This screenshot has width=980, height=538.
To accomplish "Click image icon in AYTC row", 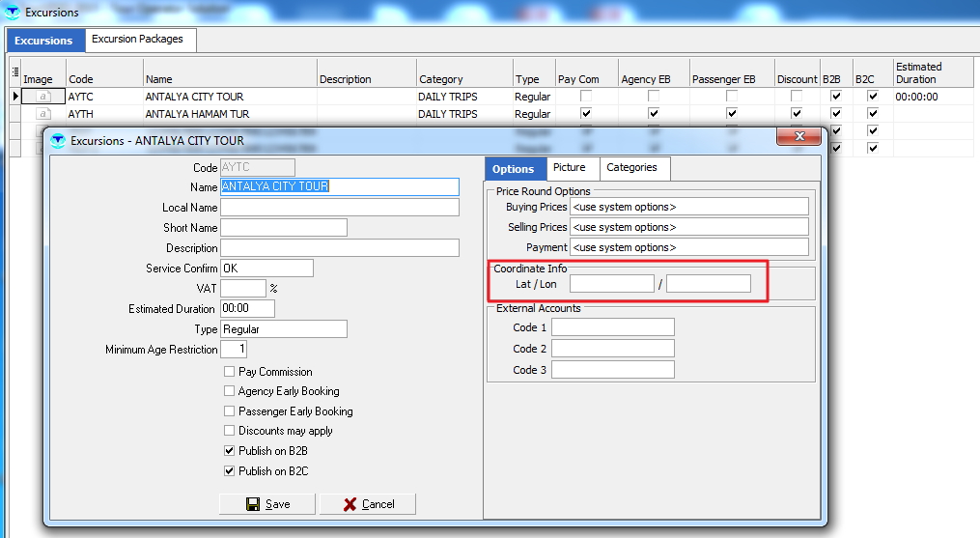I will tap(43, 97).
